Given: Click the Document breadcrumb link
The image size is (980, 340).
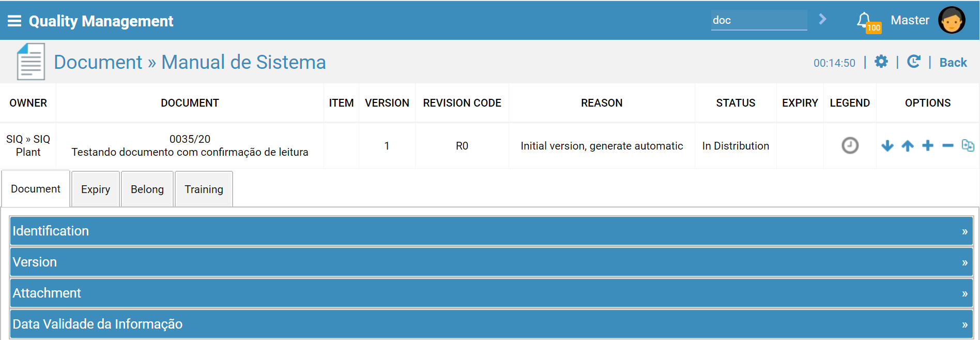Looking at the screenshot, I should point(98,62).
